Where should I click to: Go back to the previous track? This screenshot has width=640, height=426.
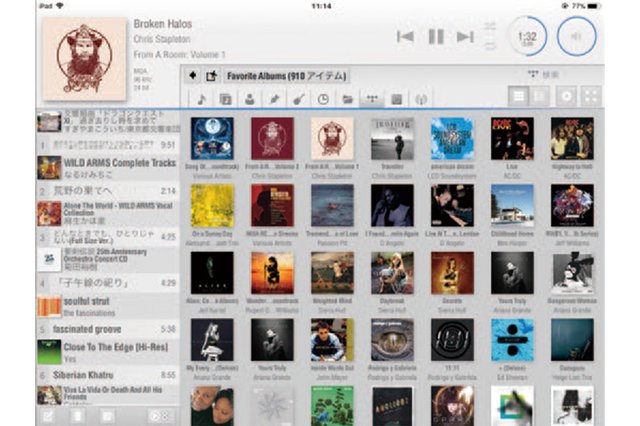click(x=405, y=37)
